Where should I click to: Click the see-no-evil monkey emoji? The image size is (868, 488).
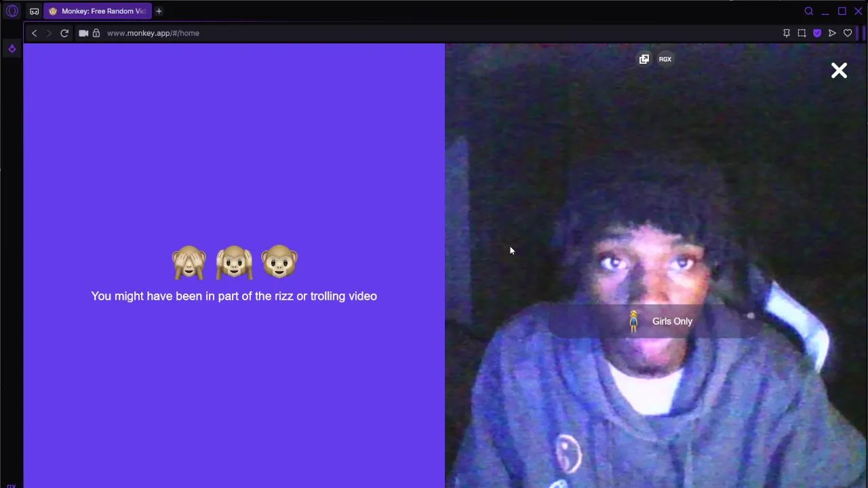tap(189, 262)
